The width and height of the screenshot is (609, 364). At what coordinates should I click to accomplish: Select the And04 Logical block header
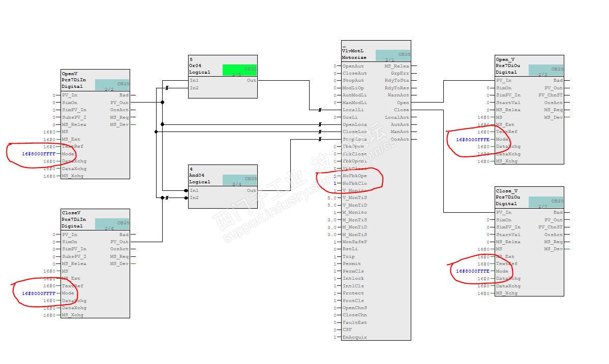pyautogui.click(x=223, y=176)
